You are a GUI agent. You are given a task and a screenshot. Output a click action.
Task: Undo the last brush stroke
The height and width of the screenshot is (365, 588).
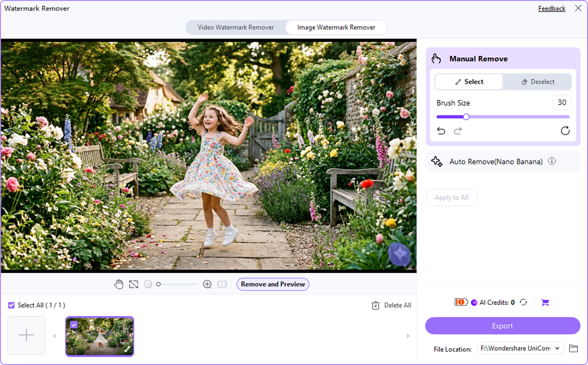[441, 131]
